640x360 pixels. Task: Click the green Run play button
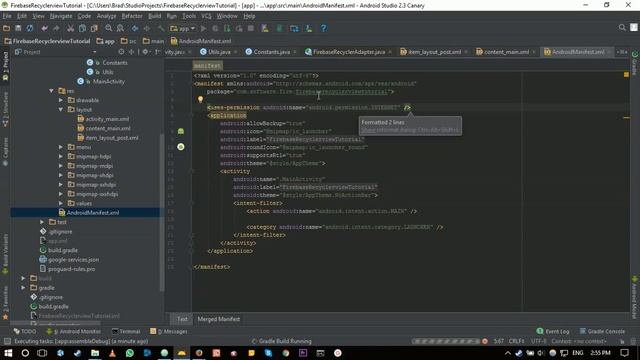tap(204, 28)
